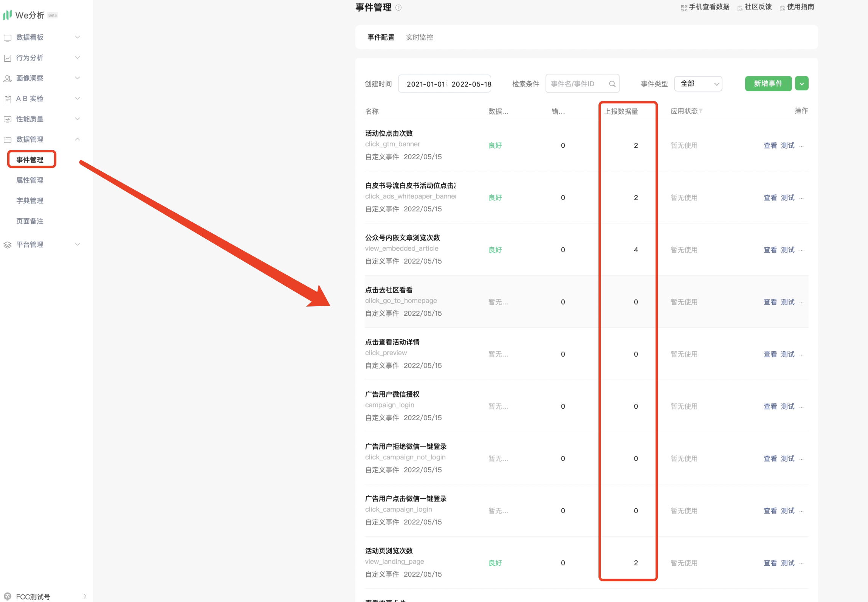
Task: Expand the FCC测试号 account arrow
Action: click(x=85, y=596)
